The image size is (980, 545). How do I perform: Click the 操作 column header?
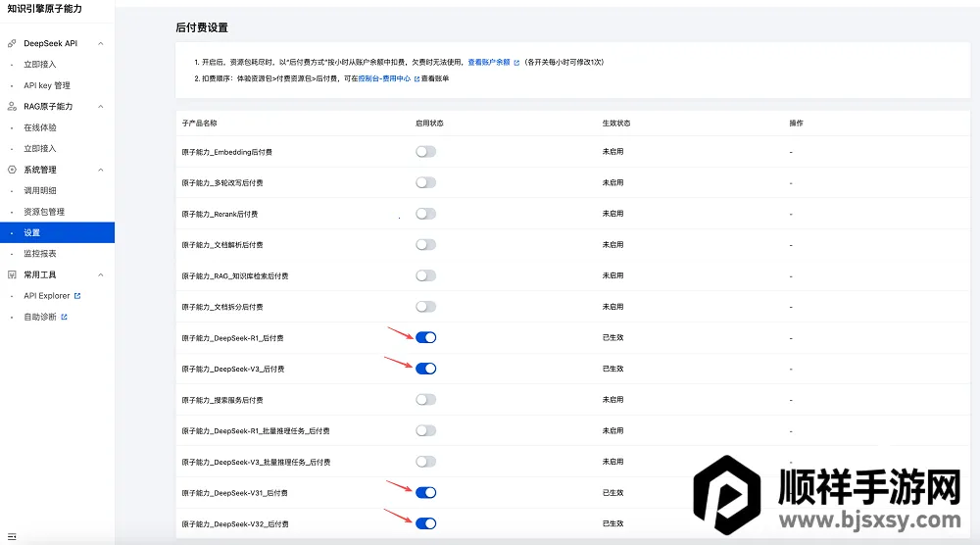(x=796, y=124)
